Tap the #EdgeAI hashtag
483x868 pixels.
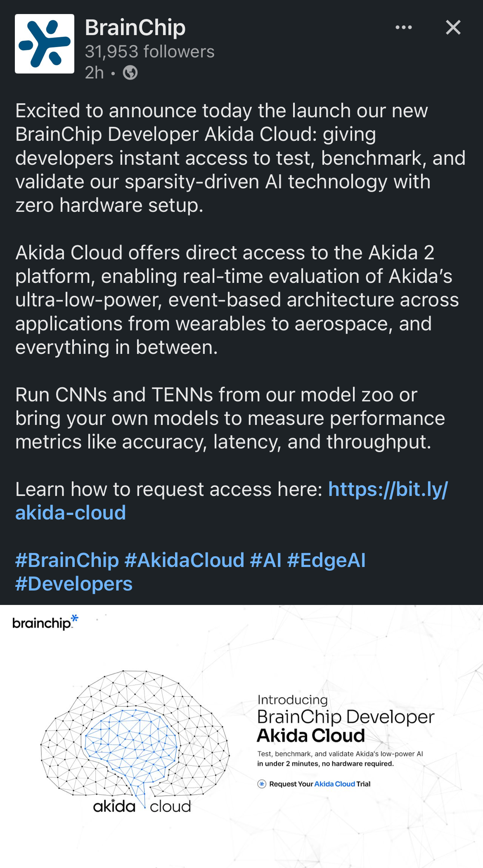point(326,560)
